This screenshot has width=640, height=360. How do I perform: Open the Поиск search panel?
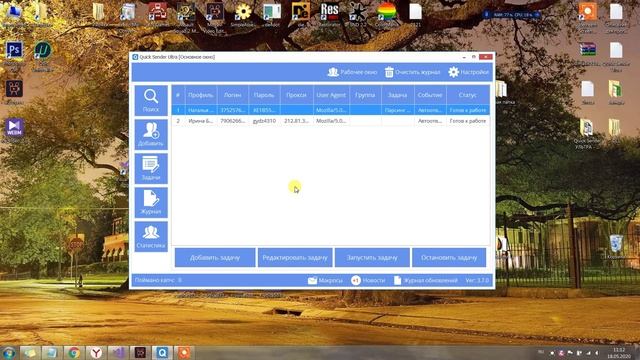[x=151, y=100]
